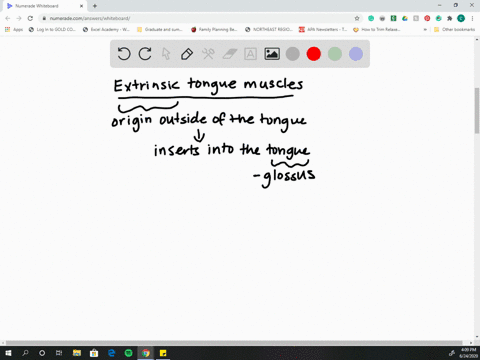Screen dimensions: 480x360
Task: Pick the lavender pen color
Action: coord(356,54)
